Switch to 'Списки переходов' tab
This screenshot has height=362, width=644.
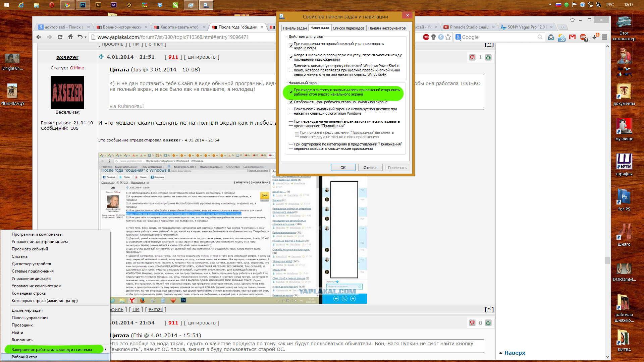348,28
